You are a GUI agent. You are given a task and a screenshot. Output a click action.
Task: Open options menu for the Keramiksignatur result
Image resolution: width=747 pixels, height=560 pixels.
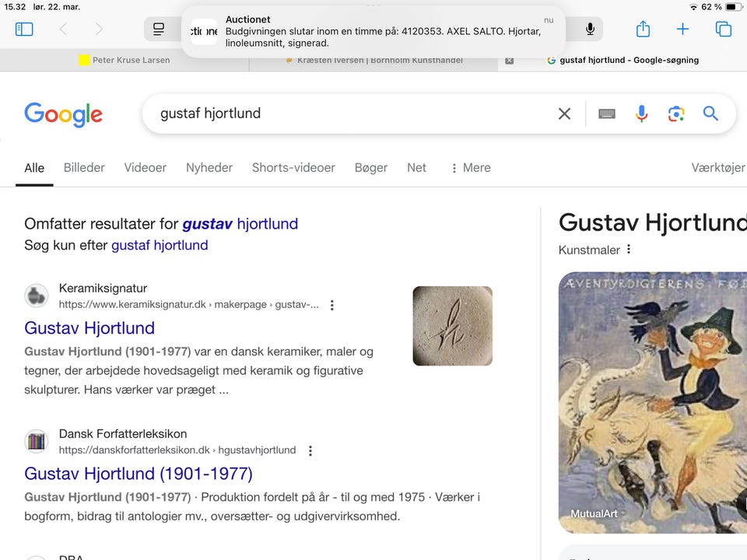click(332, 305)
